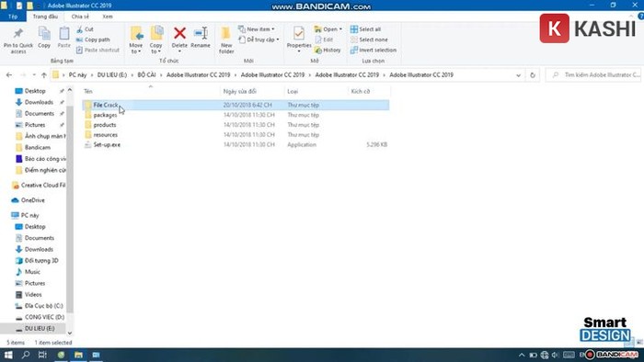Click Select none
The image size is (644, 362).
coord(369,40)
